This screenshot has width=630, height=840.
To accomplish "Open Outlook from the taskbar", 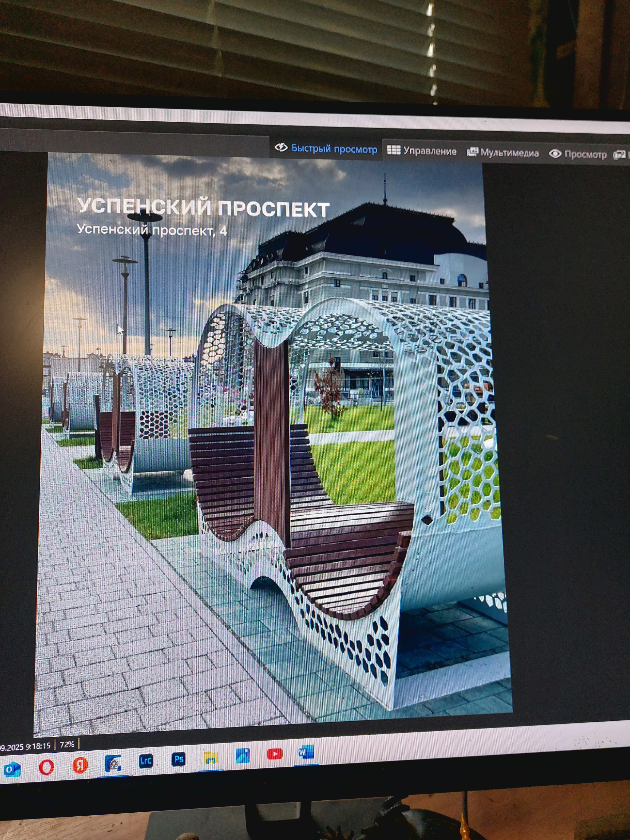I will (x=12, y=769).
